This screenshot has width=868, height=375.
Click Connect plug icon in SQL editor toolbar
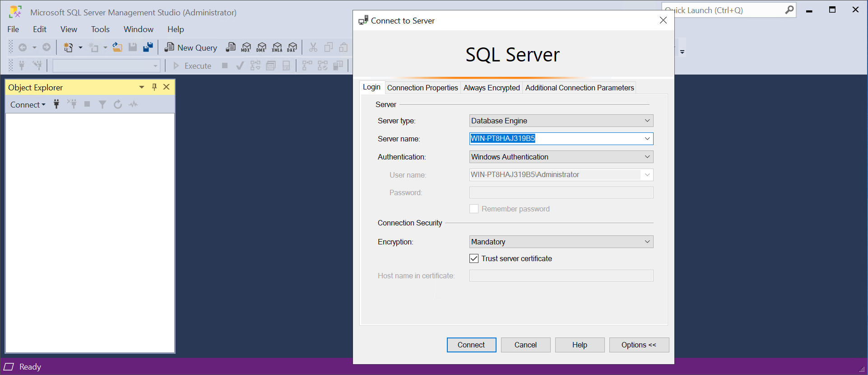coord(21,66)
